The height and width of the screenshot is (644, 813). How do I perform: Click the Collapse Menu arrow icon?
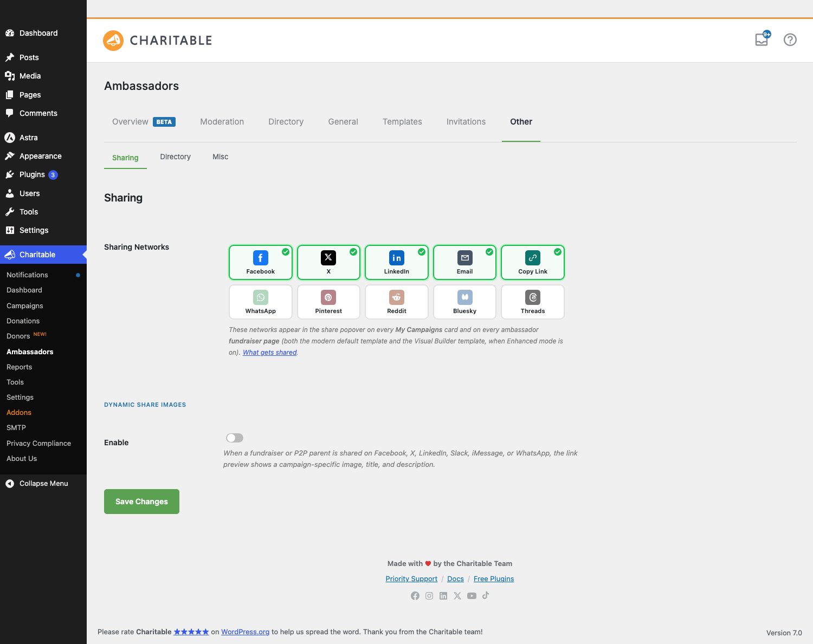10,484
